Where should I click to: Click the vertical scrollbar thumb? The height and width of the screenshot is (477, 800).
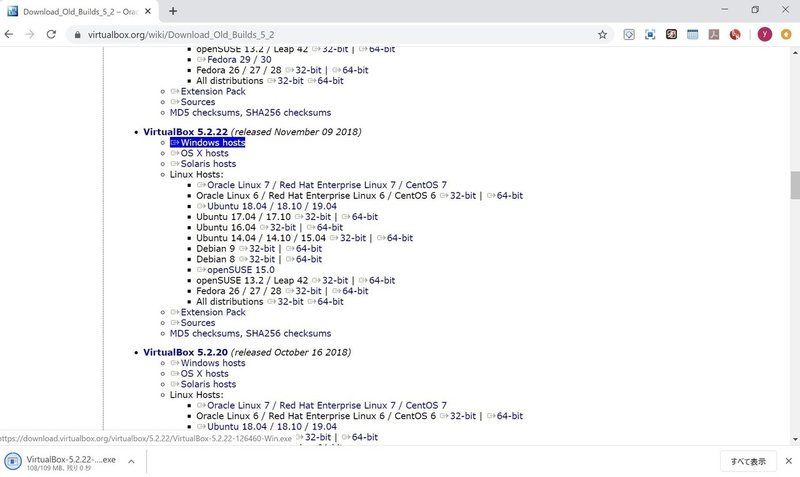point(795,185)
